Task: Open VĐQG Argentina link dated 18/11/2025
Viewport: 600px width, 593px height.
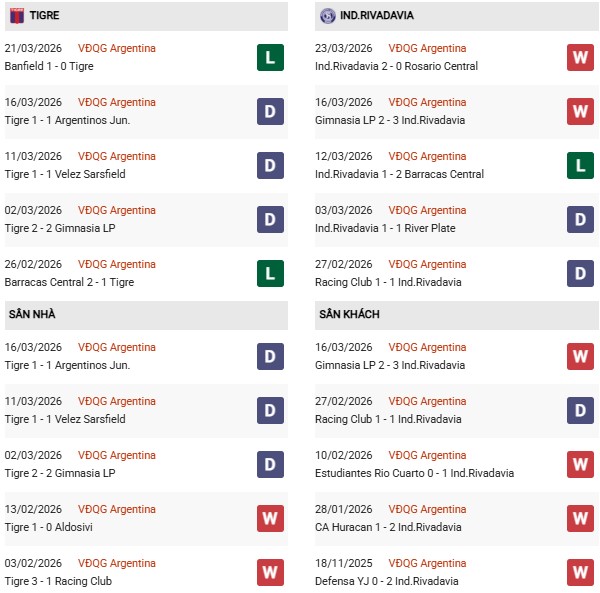Action: click(427, 563)
